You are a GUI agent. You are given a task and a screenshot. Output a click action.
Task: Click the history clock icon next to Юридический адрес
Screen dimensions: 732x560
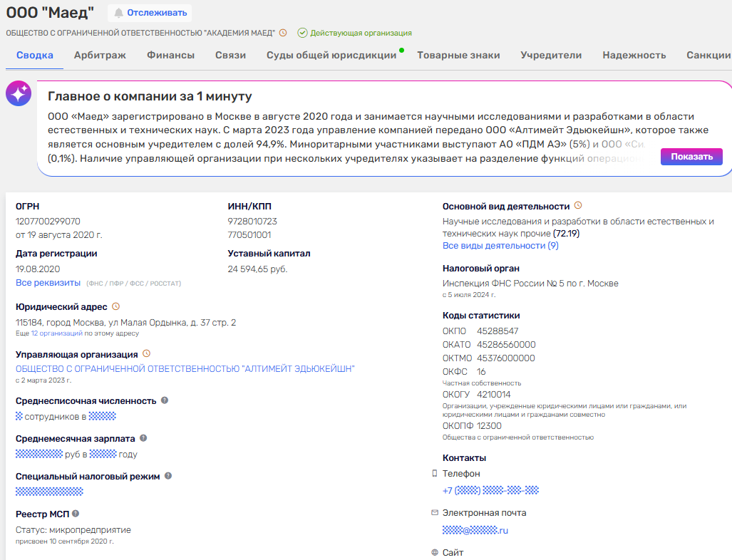click(x=115, y=306)
